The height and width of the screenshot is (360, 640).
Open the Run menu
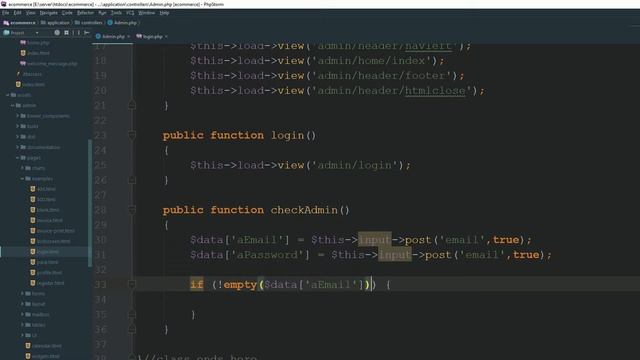tap(102, 13)
